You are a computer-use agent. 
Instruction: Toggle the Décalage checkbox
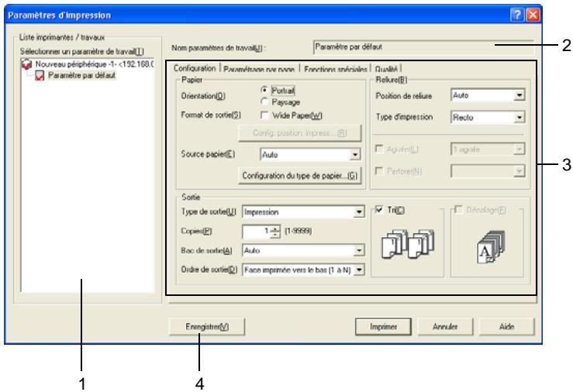[458, 209]
